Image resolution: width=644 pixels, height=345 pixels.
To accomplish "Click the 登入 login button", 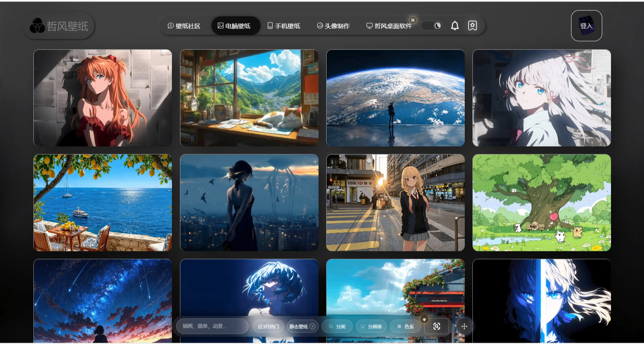I will pyautogui.click(x=586, y=26).
